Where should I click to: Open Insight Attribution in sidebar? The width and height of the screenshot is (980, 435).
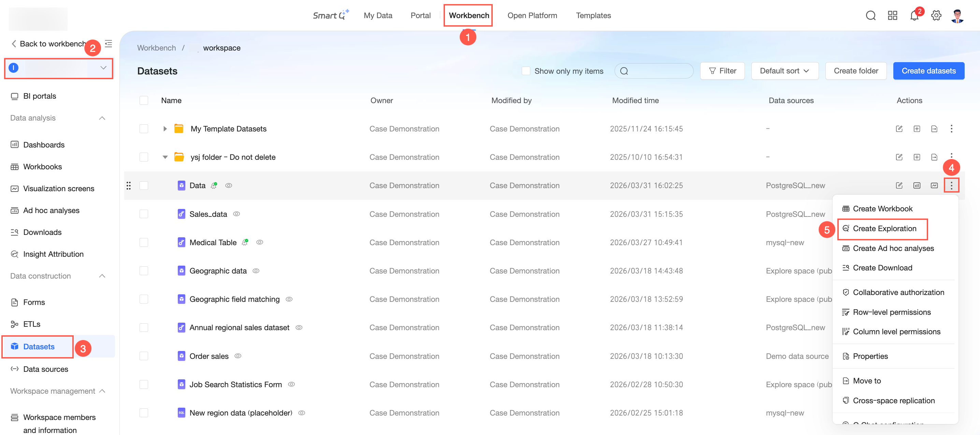coord(53,254)
